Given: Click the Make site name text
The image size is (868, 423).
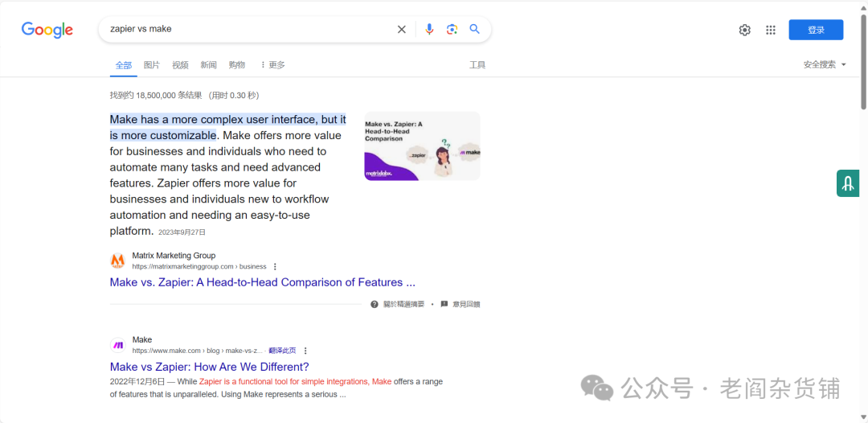Looking at the screenshot, I should click(x=141, y=340).
